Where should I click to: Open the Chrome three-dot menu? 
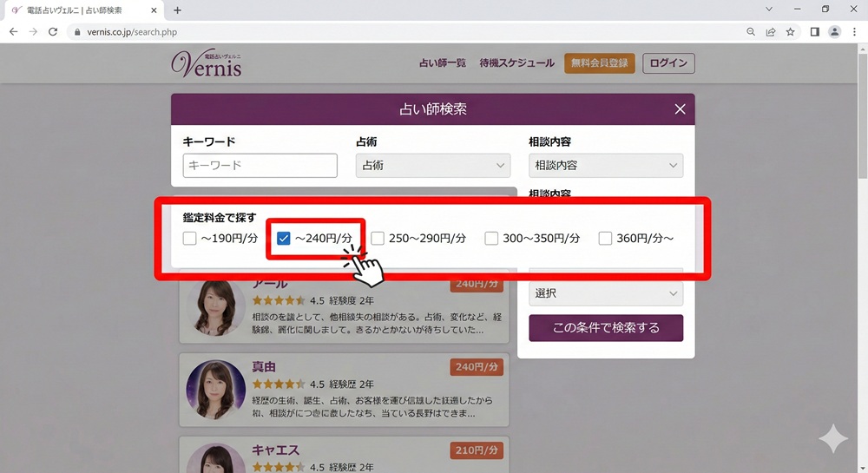coord(854,32)
